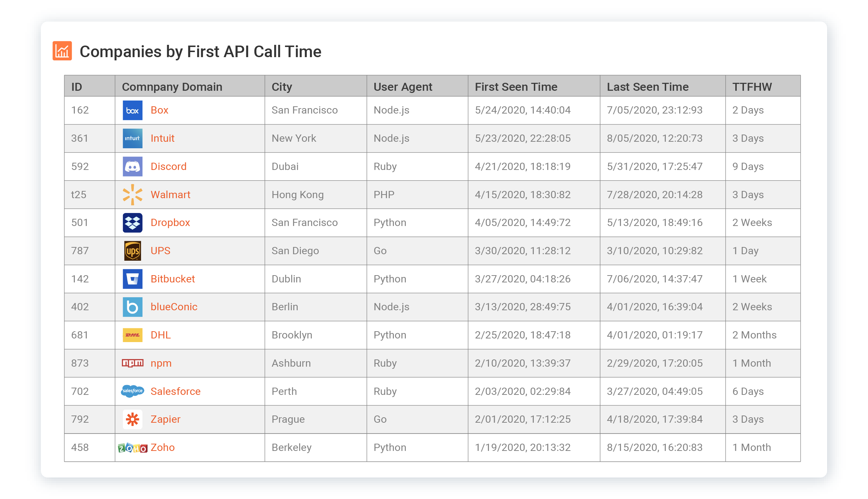
Task: Open the Salesforce company link
Action: click(x=175, y=391)
